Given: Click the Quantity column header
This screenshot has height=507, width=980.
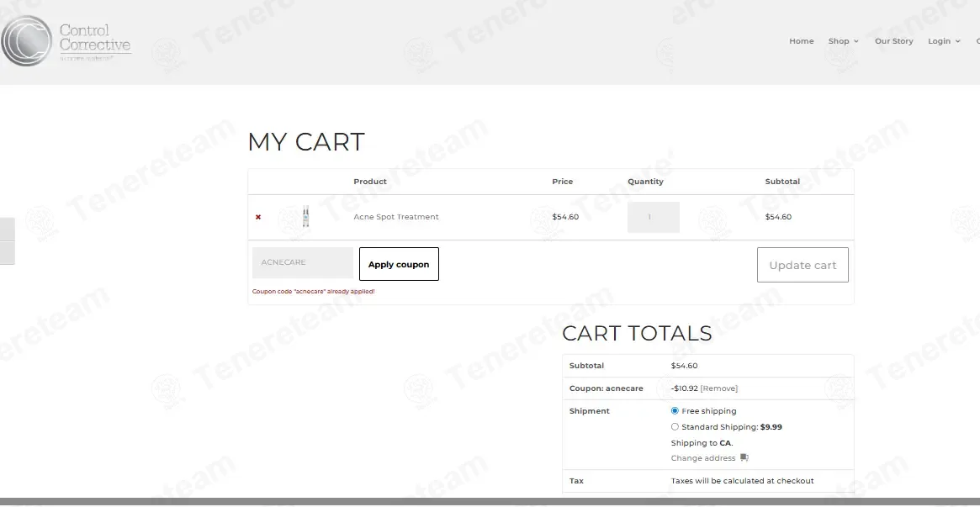Looking at the screenshot, I should [646, 182].
